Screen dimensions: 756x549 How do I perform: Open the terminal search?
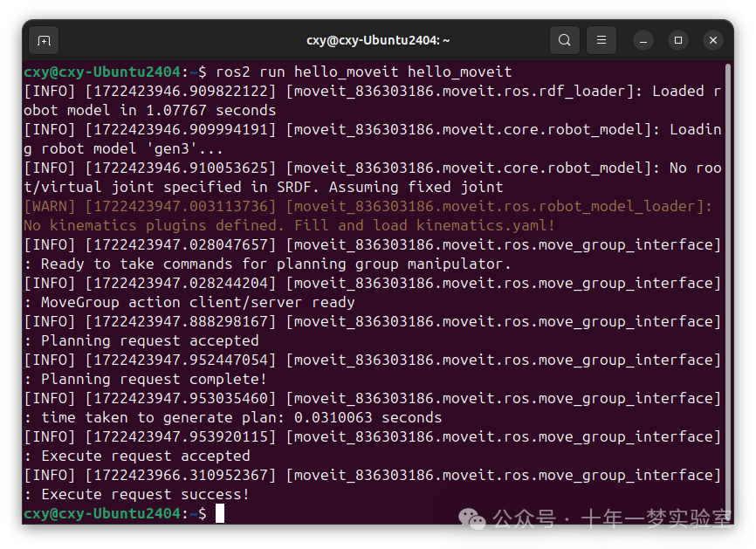(565, 40)
